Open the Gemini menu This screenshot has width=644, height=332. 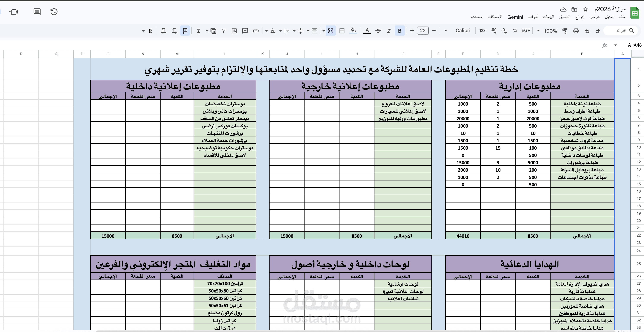[515, 17]
